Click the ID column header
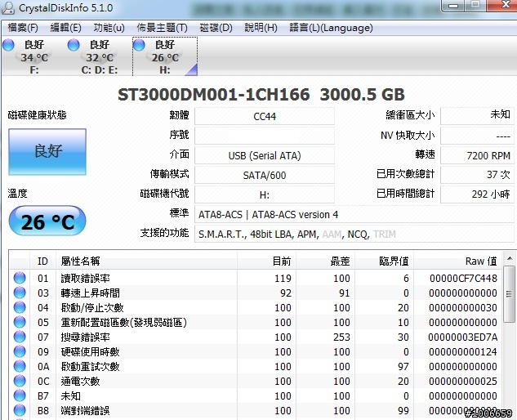The image size is (517, 420). (42, 261)
